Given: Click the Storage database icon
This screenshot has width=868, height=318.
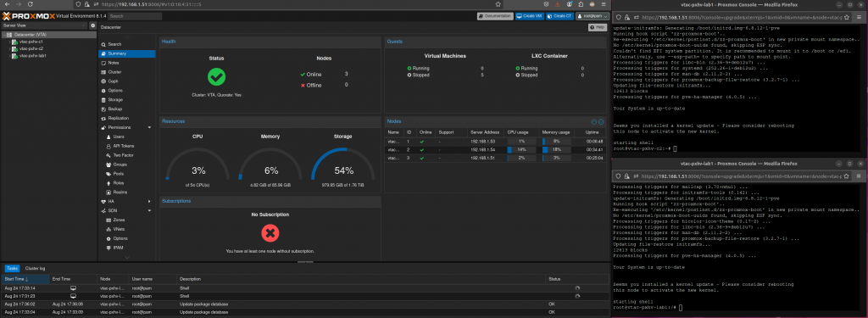Looking at the screenshot, I should coord(104,100).
